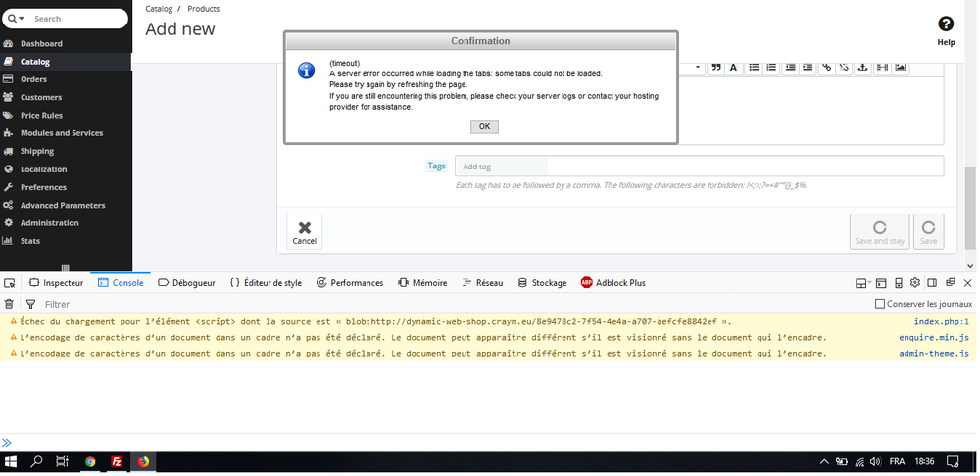Open responsive design mode icon
Screen dimensions: 980x476
[899, 283]
